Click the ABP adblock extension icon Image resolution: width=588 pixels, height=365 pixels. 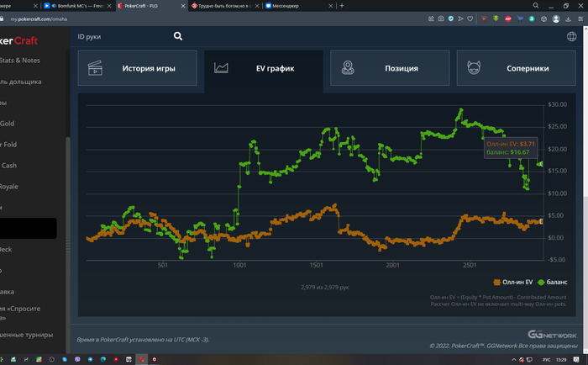(507, 19)
